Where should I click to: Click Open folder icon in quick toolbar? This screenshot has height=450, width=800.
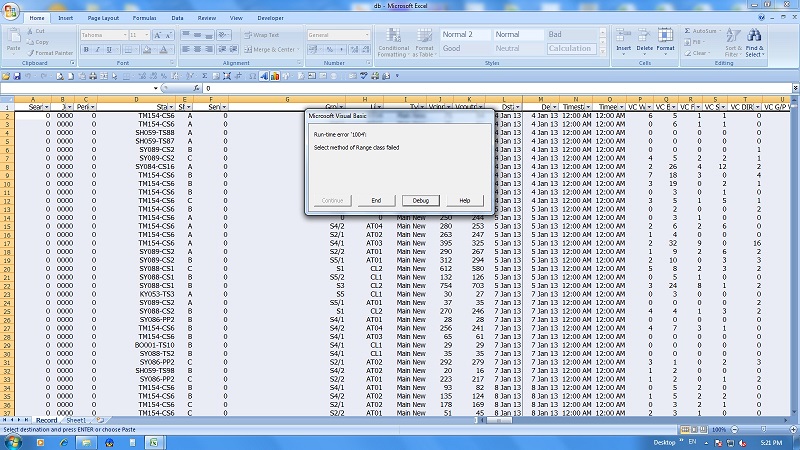(6, 76)
